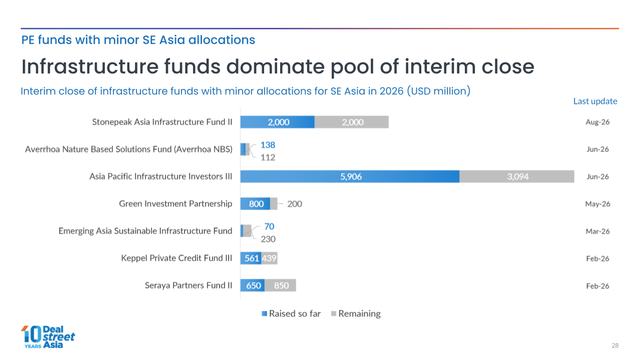Select the Aug-26 last update date

(x=598, y=122)
